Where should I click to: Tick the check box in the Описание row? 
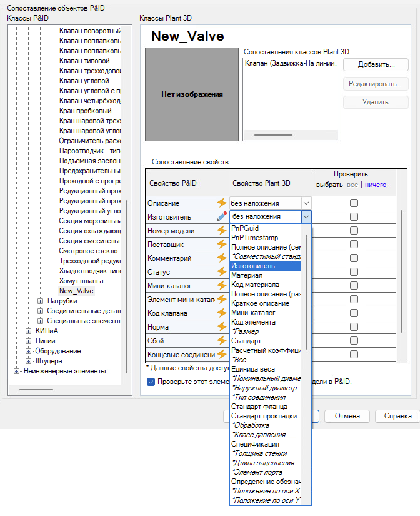354,203
